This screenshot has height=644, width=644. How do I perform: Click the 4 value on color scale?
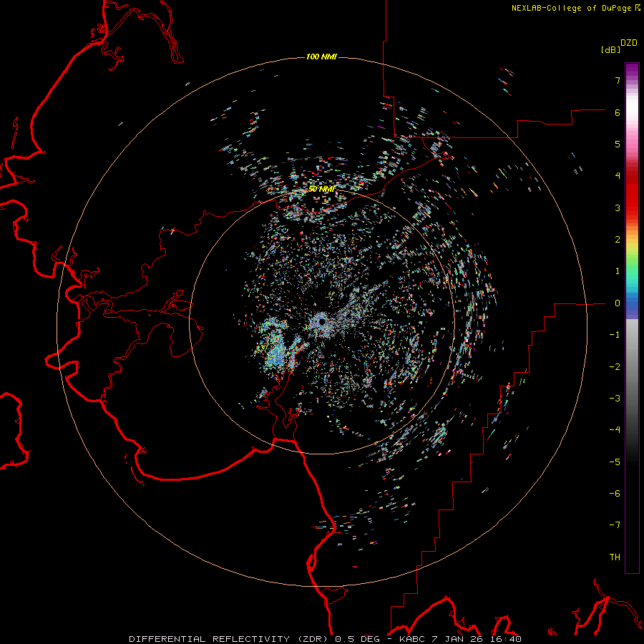tap(618, 176)
